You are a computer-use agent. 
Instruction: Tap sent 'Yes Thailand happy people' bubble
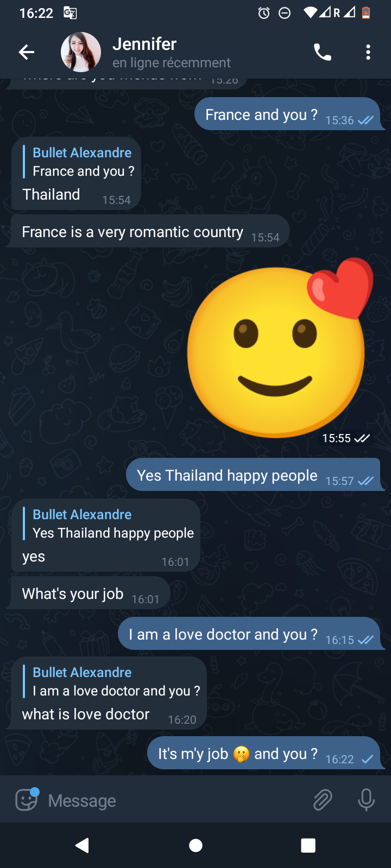click(x=254, y=475)
